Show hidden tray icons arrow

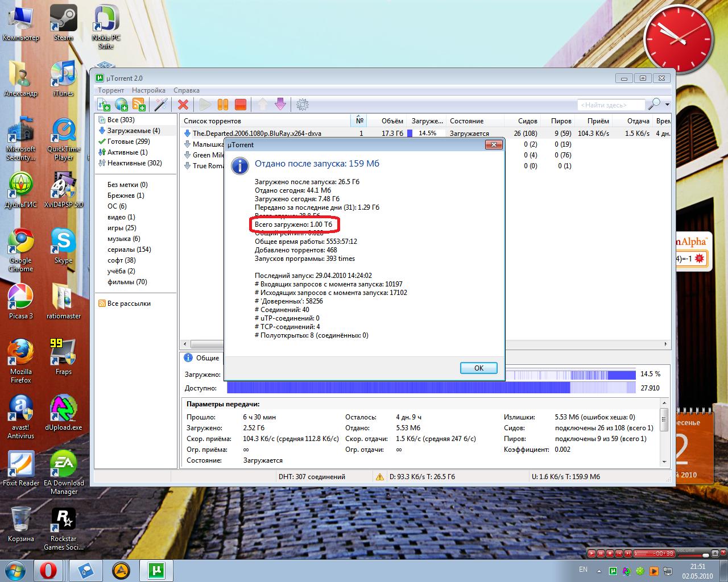coord(599,571)
